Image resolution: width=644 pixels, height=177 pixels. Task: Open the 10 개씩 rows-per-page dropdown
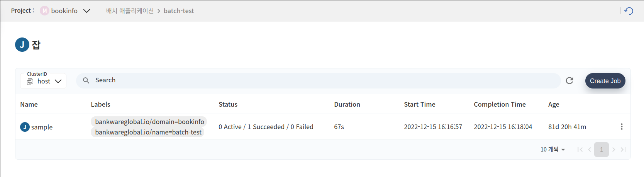click(x=552, y=150)
